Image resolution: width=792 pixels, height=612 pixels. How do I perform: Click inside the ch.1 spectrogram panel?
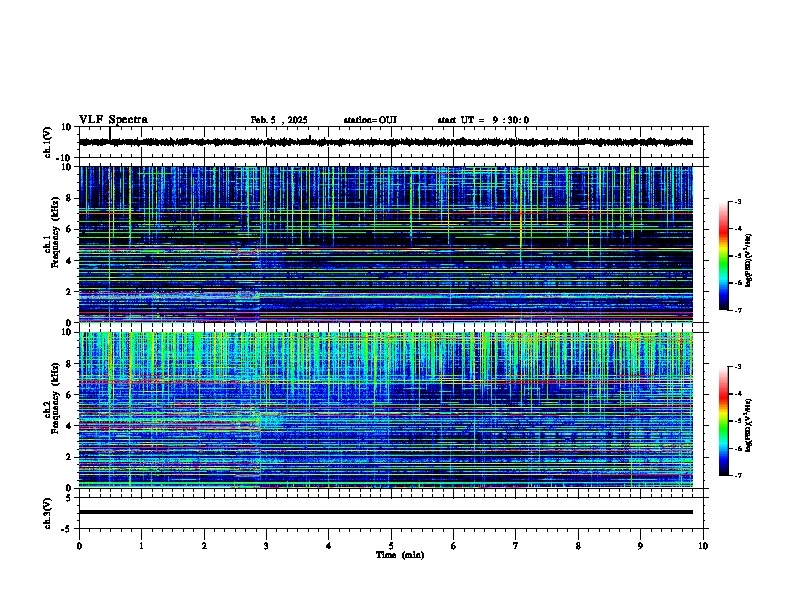386,244
